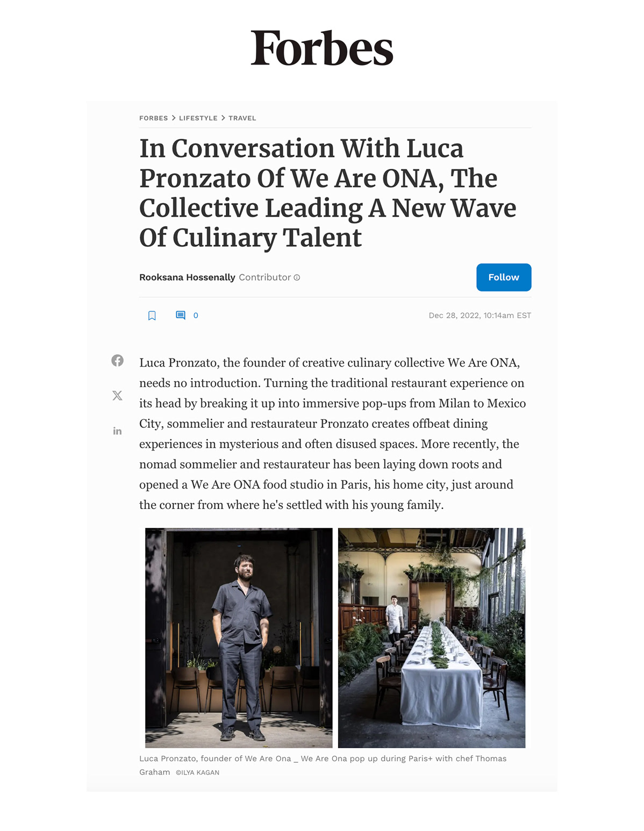Go to the TRAVEL breadcrumb section
The height and width of the screenshot is (831, 644).
point(242,118)
